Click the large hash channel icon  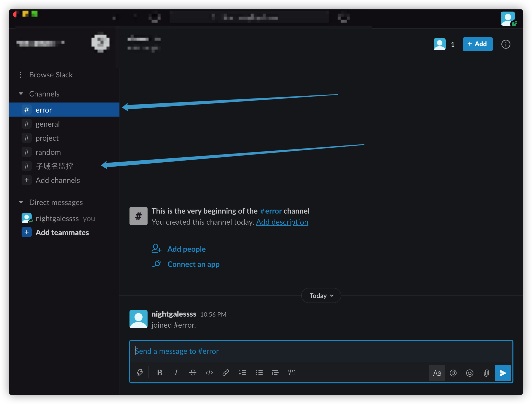point(138,216)
